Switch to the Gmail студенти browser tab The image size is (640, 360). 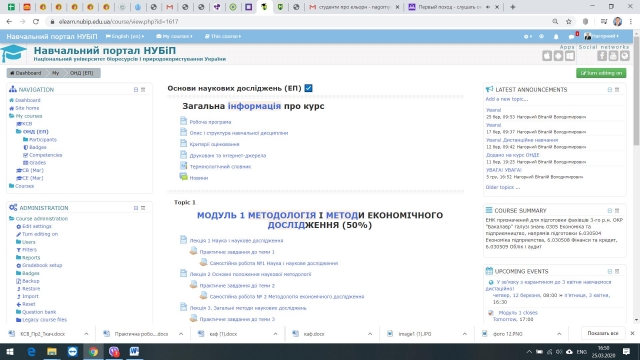354,7
